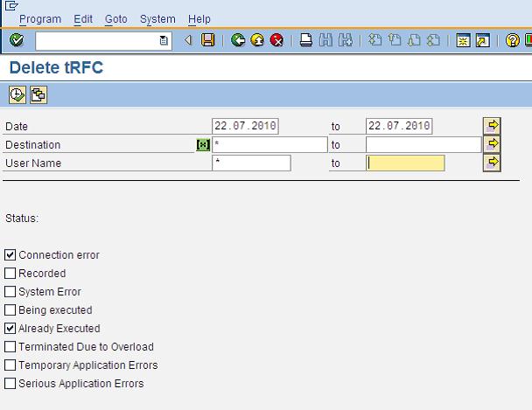Open the Help menu

point(199,19)
